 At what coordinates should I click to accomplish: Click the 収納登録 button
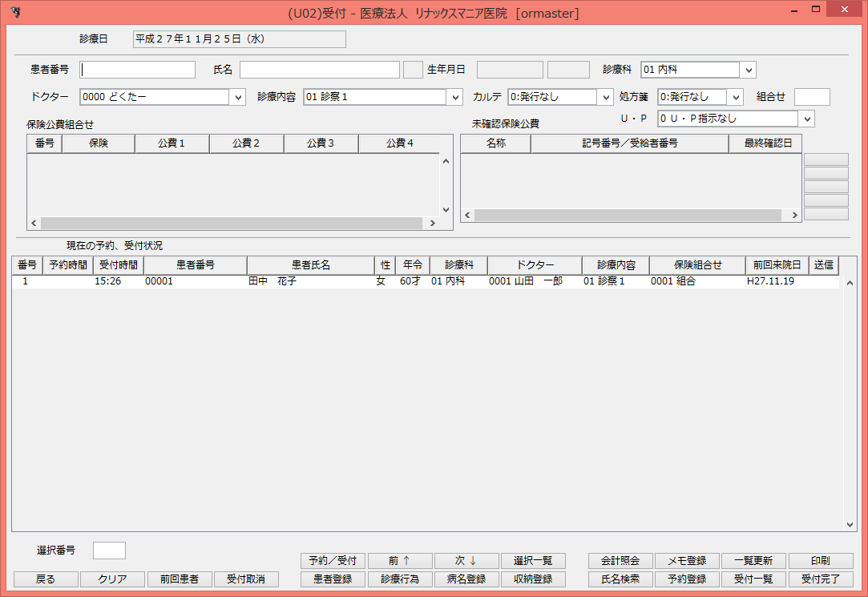[532, 579]
